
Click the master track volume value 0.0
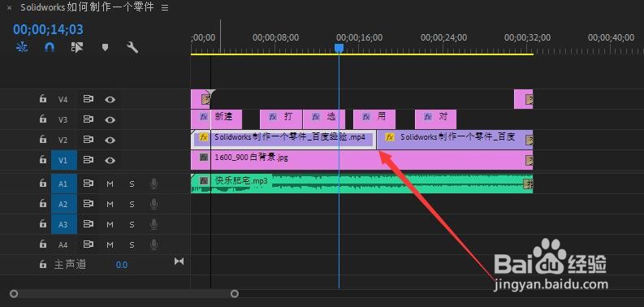[x=122, y=265]
